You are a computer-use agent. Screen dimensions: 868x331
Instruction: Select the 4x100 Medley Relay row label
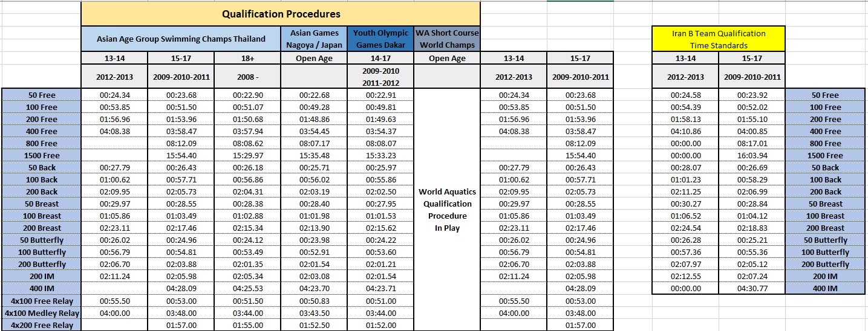[x=42, y=313]
